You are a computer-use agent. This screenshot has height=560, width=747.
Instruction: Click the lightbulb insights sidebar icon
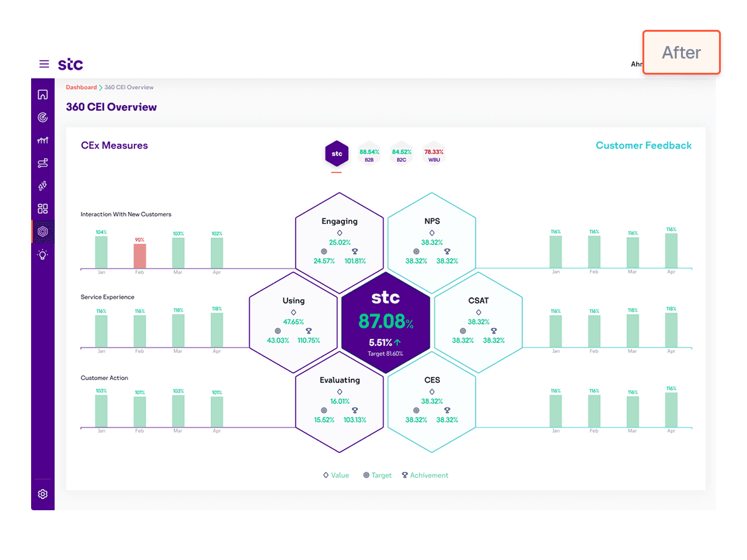click(42, 254)
